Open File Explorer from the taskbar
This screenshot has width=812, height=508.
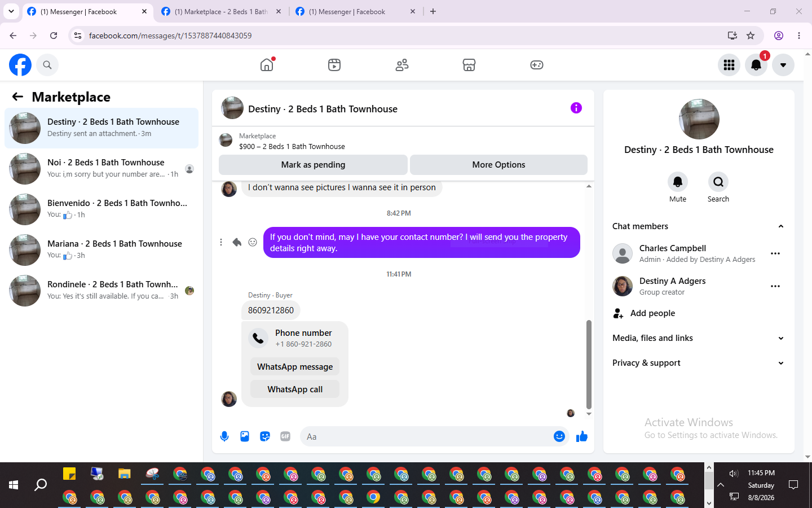125,474
